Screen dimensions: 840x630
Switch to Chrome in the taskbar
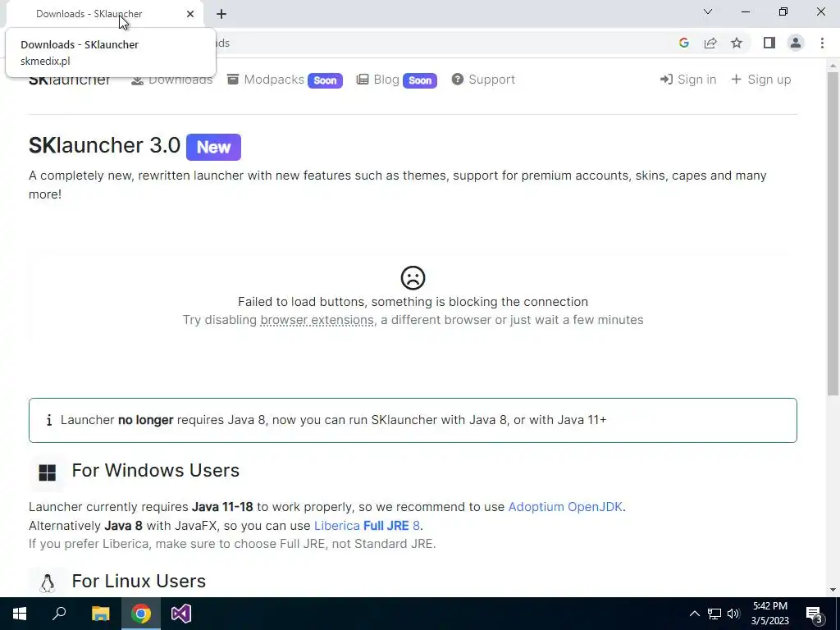tap(141, 614)
